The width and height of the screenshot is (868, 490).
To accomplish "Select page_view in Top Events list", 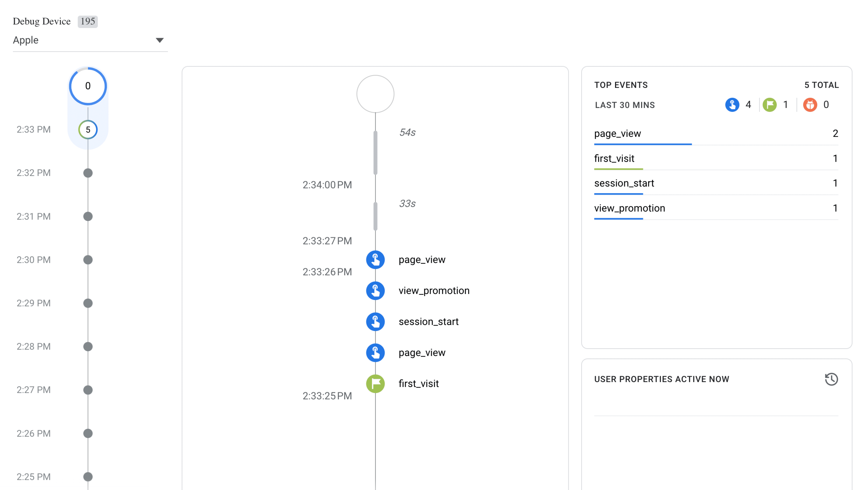I will pos(617,134).
